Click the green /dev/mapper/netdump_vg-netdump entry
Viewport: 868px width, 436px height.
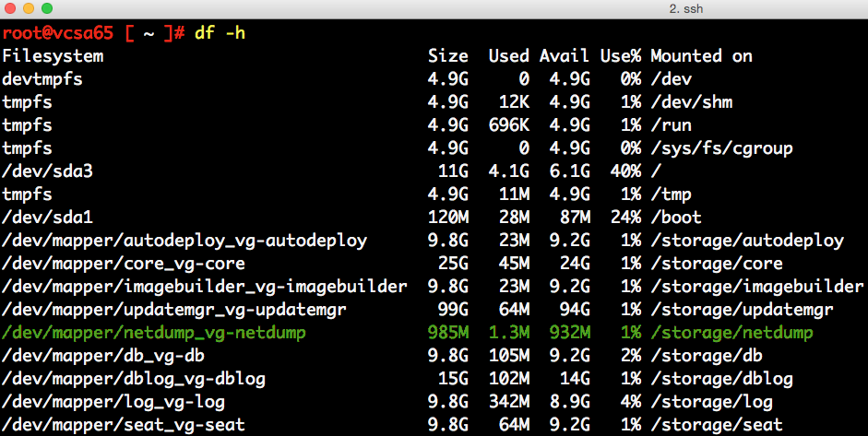point(153,333)
